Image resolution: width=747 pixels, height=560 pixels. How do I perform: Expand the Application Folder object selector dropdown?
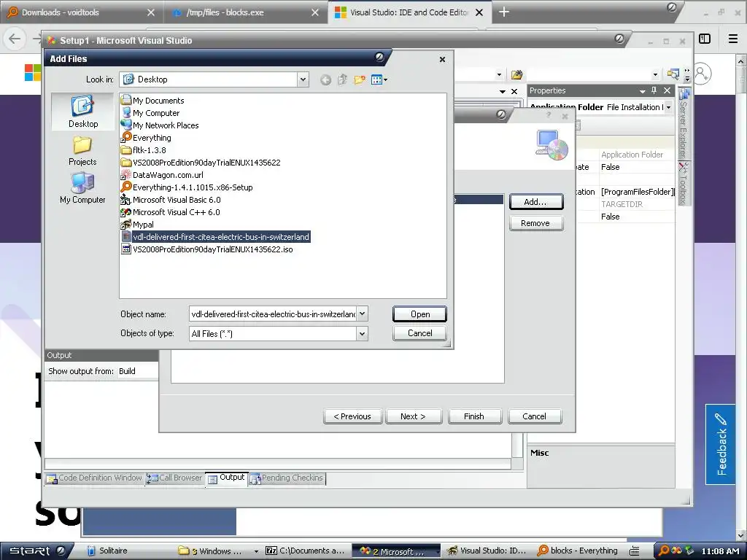pyautogui.click(x=668, y=107)
